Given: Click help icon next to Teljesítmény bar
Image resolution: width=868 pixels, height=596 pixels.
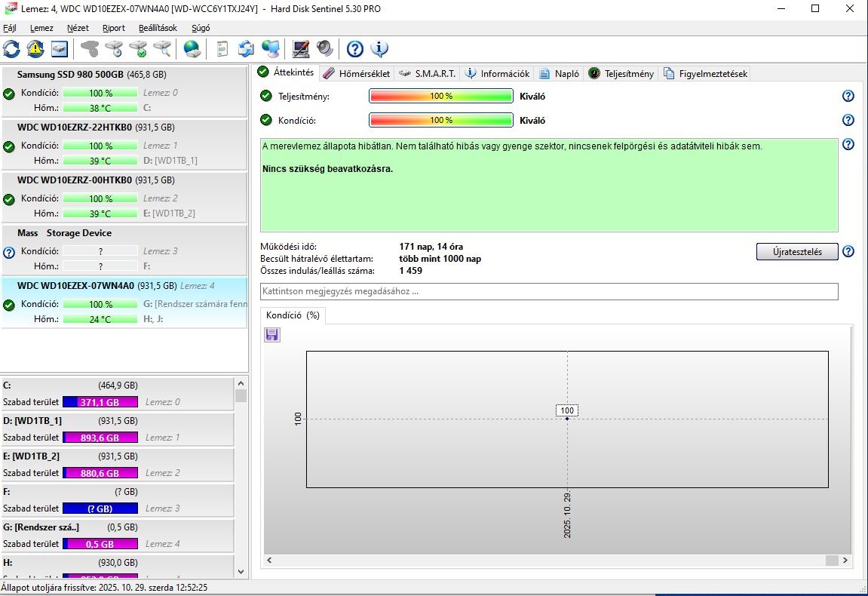Looking at the screenshot, I should 848,96.
